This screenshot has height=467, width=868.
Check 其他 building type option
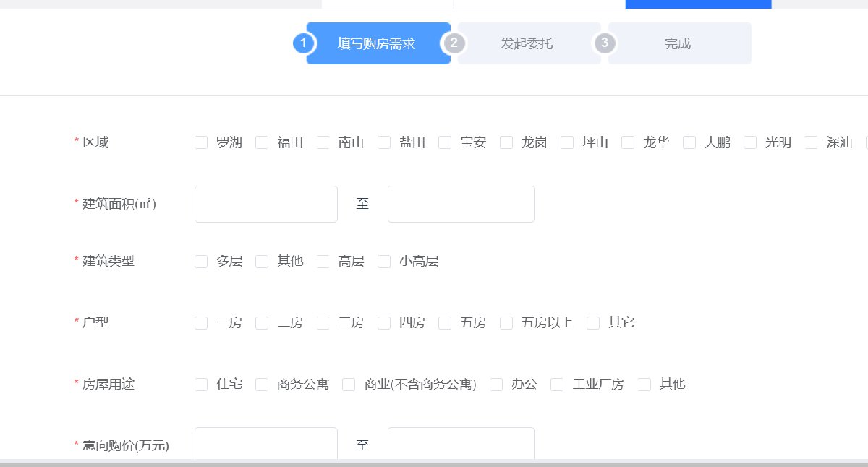pyautogui.click(x=262, y=262)
